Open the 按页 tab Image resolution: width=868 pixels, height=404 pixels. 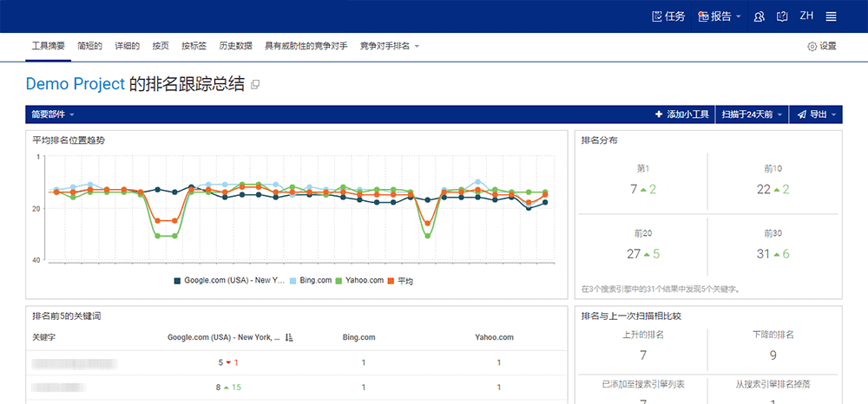161,46
